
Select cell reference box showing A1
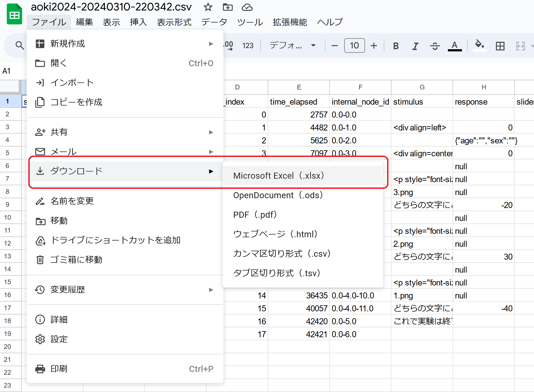[7, 71]
